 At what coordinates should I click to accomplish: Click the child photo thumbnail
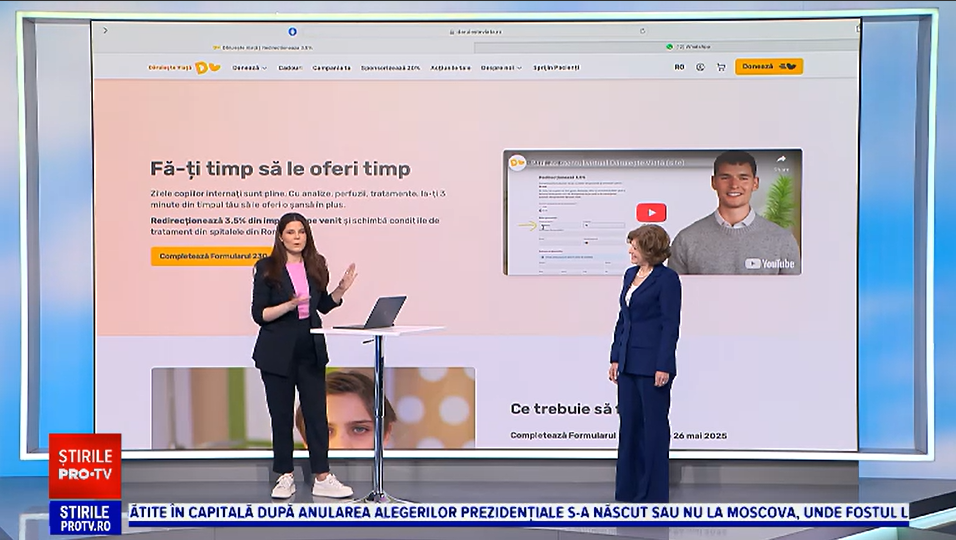[313, 407]
